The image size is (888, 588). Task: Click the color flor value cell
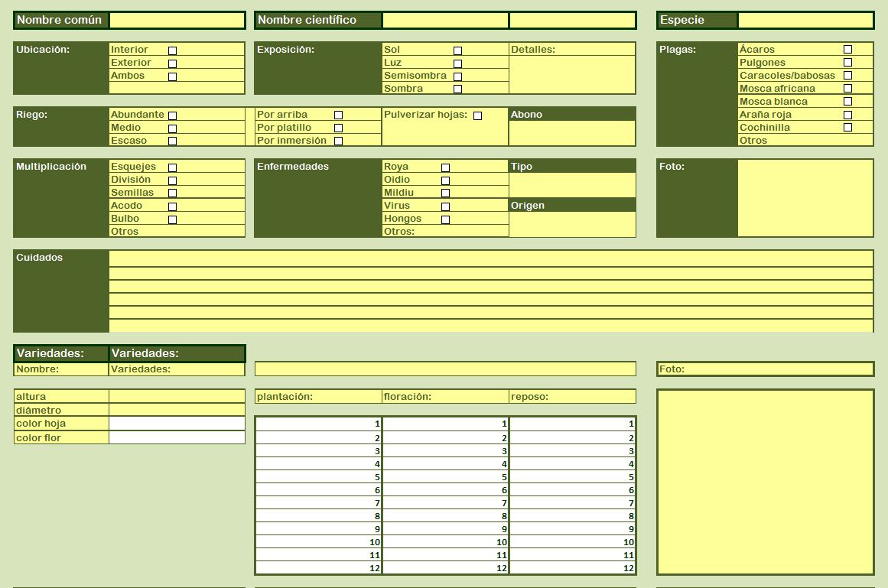pos(177,437)
